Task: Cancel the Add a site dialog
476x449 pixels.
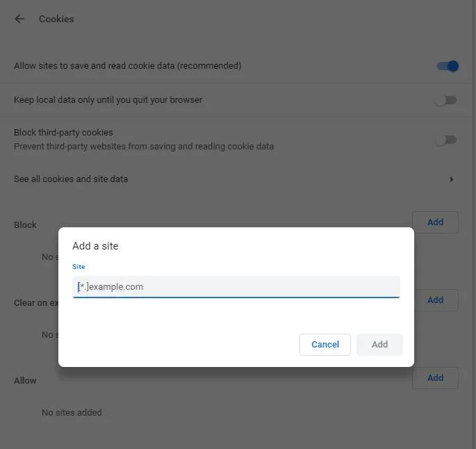Action: (x=325, y=345)
